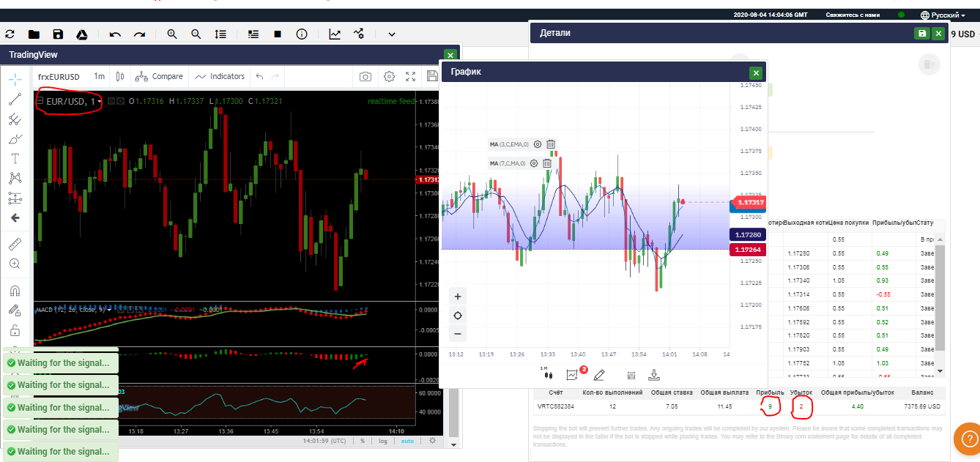The height and width of the screenshot is (462, 980).
Task: Click the Свяжитесь с нами link
Action: click(853, 15)
